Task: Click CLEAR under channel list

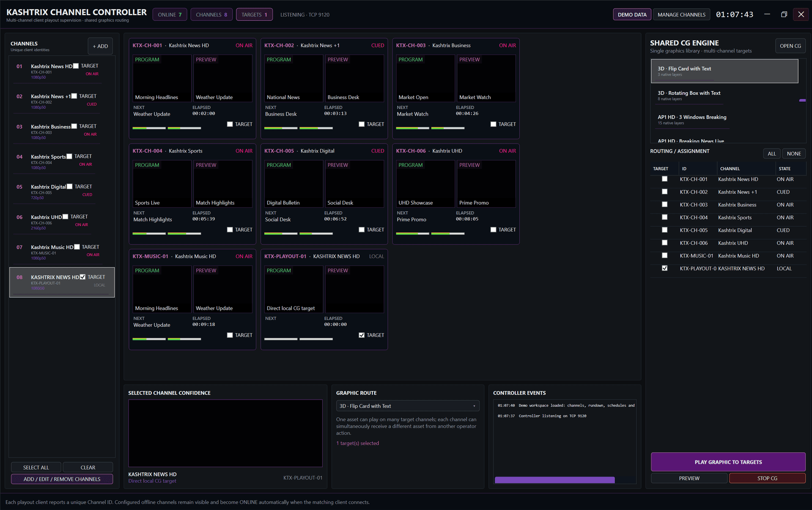Action: [x=88, y=467]
